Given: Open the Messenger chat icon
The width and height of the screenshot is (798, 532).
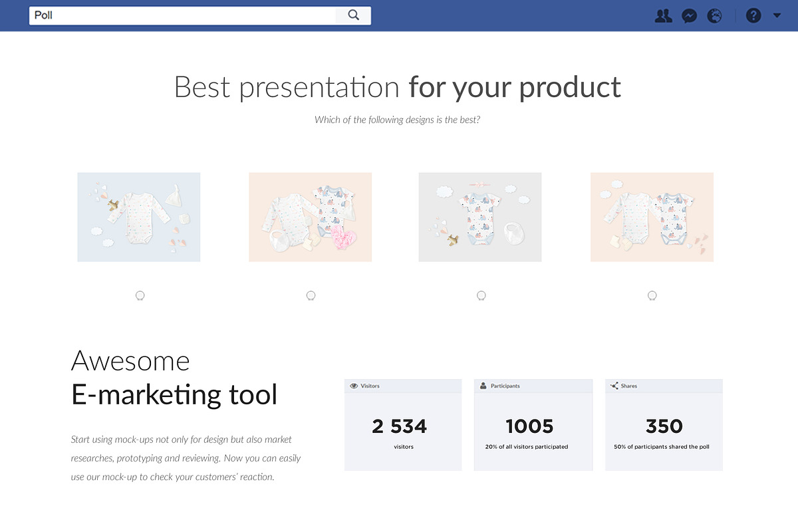Looking at the screenshot, I should tap(690, 15).
